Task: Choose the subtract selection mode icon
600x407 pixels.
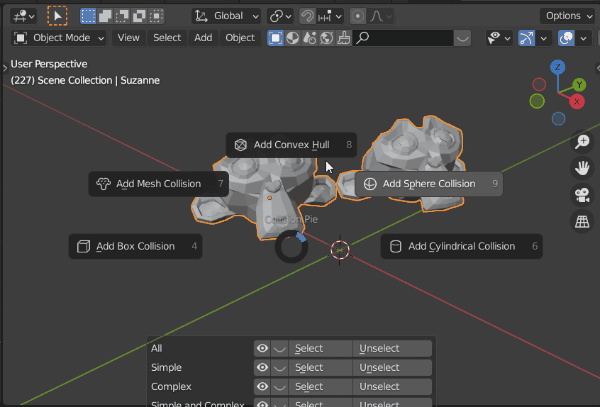Action: (x=122, y=16)
